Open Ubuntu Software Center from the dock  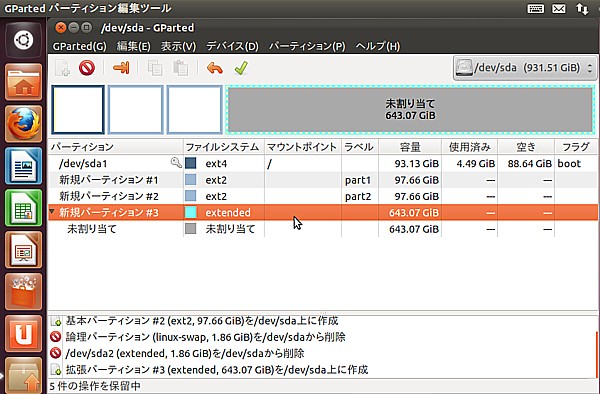click(x=24, y=291)
